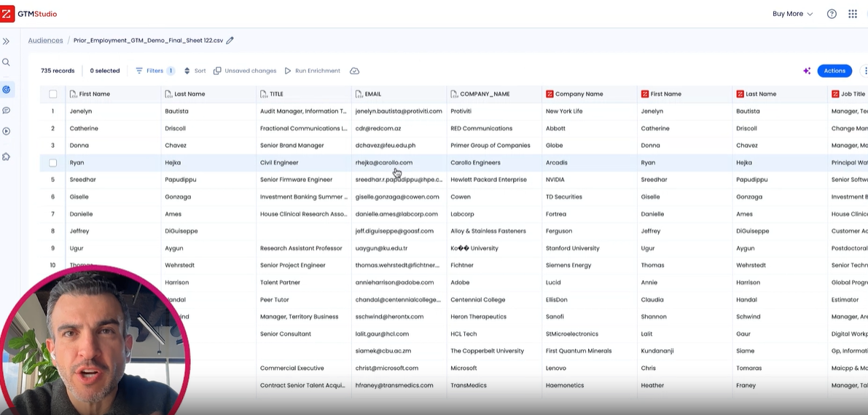
Task: Select the cell "Fortrea"
Action: [x=589, y=214]
